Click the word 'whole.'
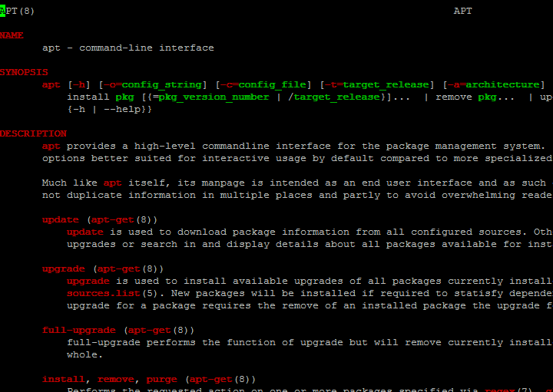This screenshot has width=553, height=392. click(x=85, y=354)
